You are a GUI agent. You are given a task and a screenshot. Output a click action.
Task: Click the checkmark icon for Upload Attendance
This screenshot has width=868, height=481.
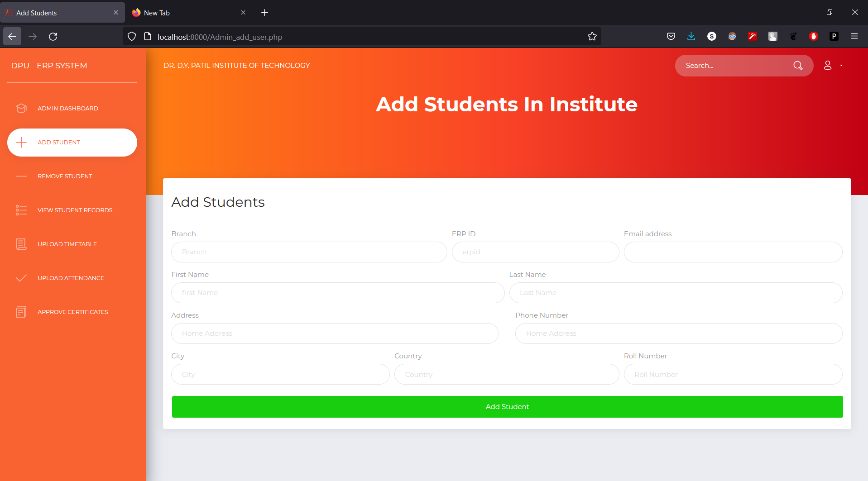[21, 278]
